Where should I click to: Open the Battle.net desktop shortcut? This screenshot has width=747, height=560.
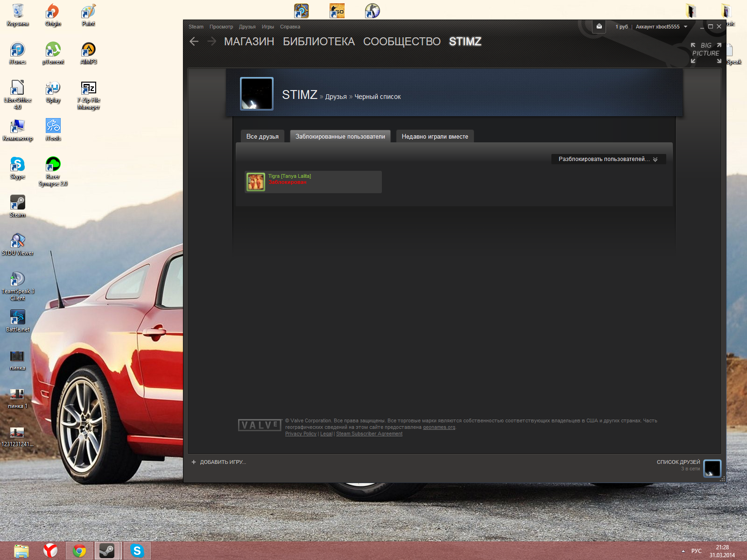point(18,321)
